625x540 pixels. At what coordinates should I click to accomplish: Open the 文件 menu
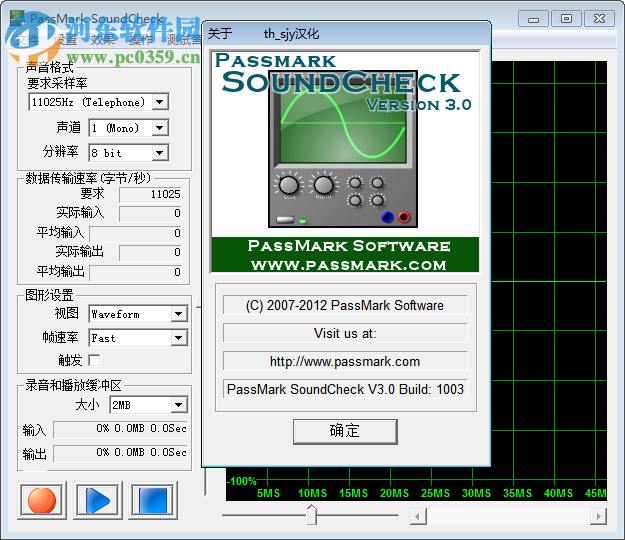coord(27,39)
